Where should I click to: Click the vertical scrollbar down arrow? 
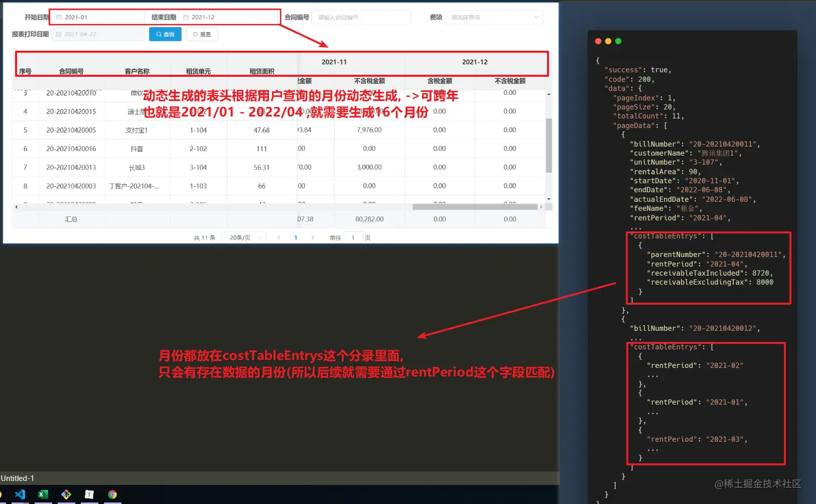point(549,199)
